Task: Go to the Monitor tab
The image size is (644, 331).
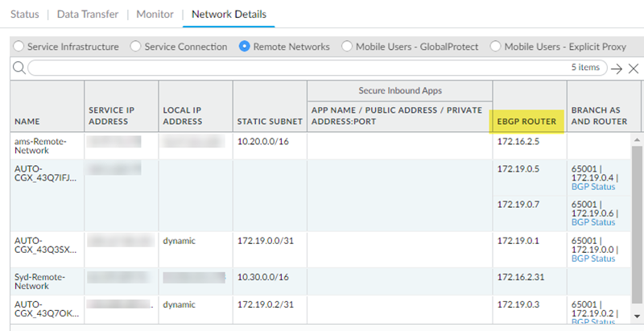Action: tap(155, 14)
